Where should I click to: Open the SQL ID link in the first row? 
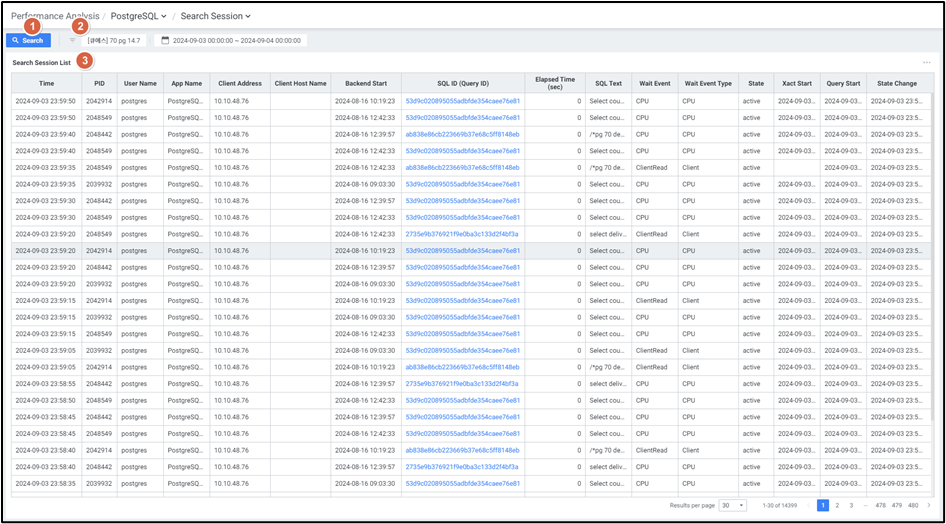(x=462, y=101)
